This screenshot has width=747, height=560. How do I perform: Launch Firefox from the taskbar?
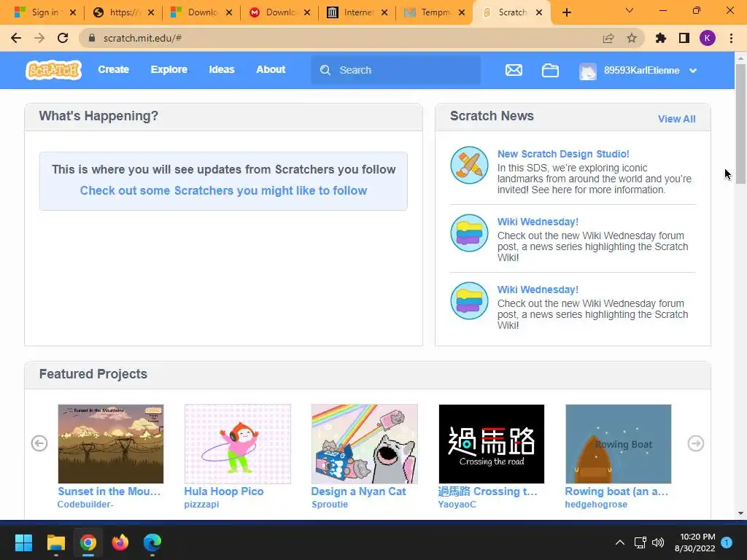tap(120, 542)
